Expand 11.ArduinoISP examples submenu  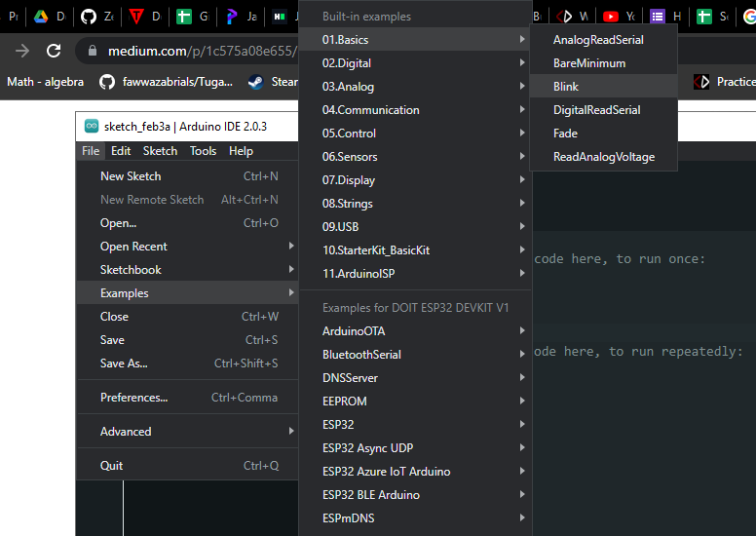point(415,274)
